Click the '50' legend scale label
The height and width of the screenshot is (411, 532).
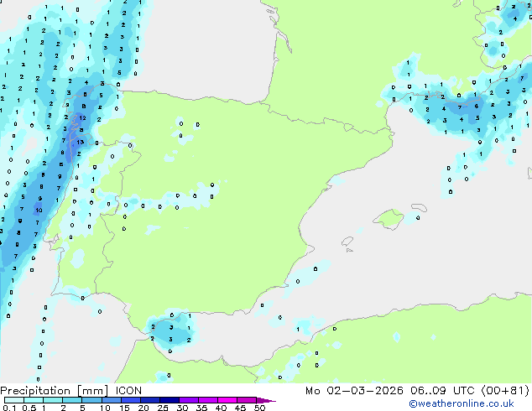[260, 408]
